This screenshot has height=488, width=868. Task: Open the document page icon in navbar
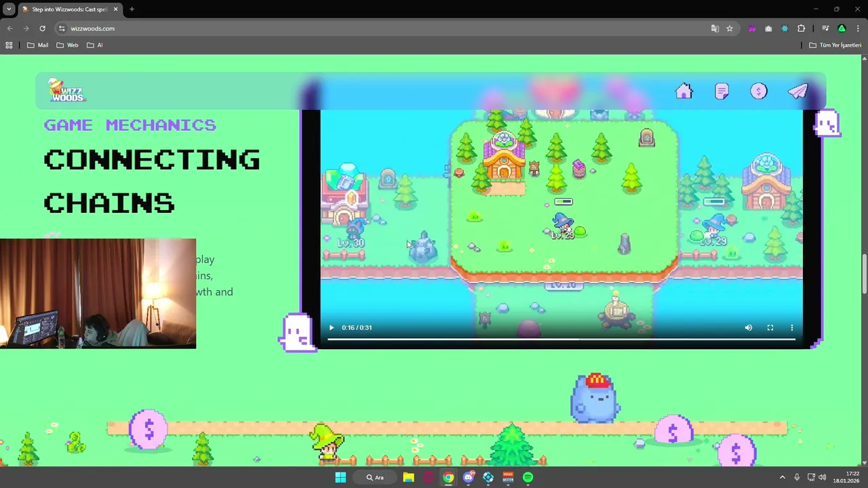pos(722,91)
